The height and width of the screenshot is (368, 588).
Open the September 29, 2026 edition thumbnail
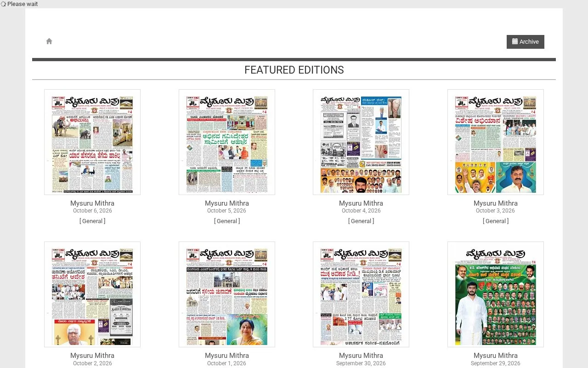pos(496,294)
